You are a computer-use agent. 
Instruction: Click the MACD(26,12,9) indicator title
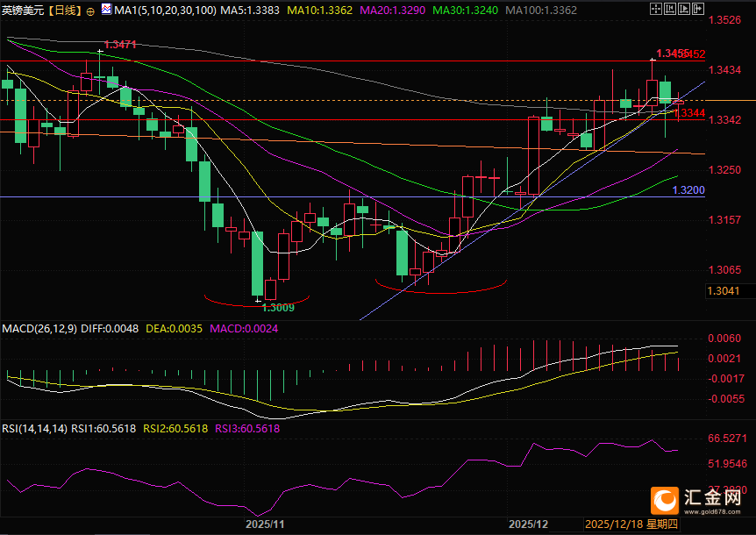tap(39, 329)
